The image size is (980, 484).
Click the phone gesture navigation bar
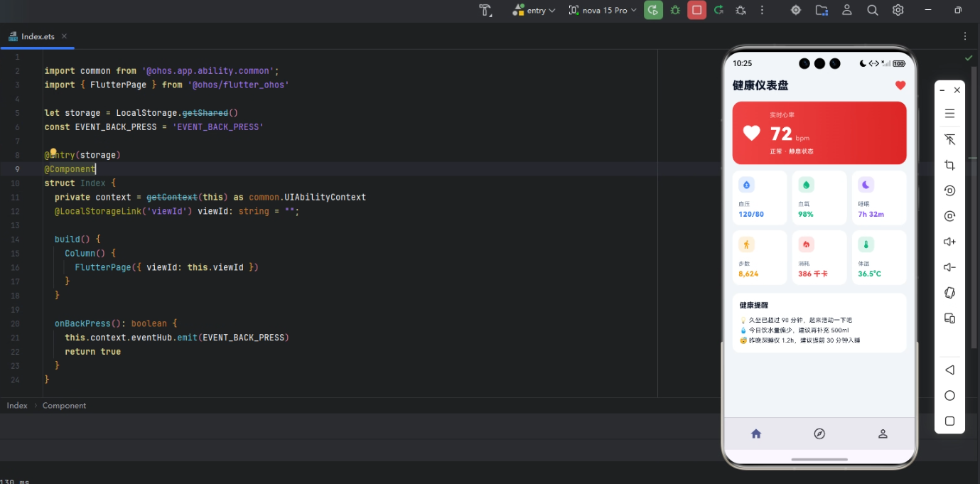click(819, 459)
